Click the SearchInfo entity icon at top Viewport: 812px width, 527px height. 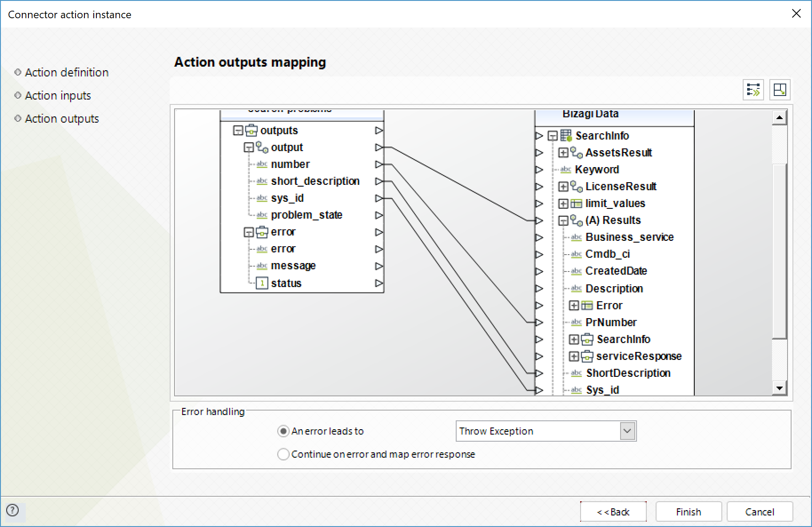click(566, 136)
